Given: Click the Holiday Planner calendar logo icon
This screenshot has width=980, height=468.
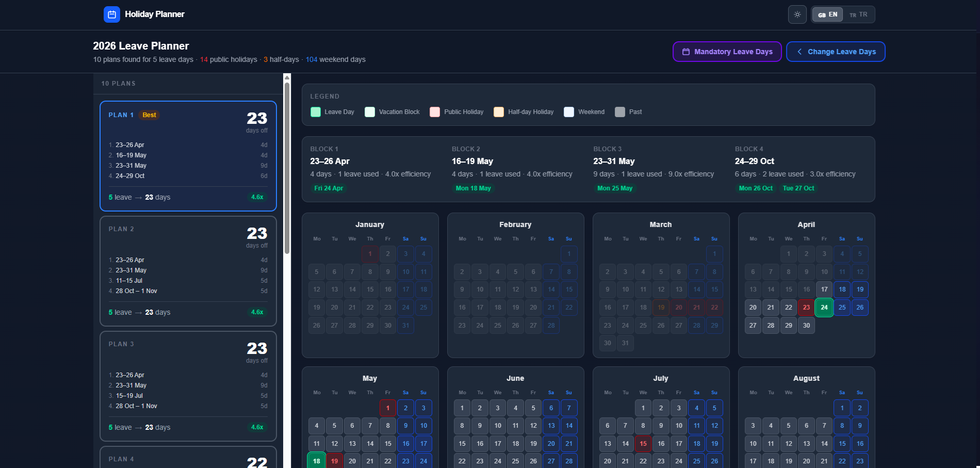Looking at the screenshot, I should (x=111, y=14).
